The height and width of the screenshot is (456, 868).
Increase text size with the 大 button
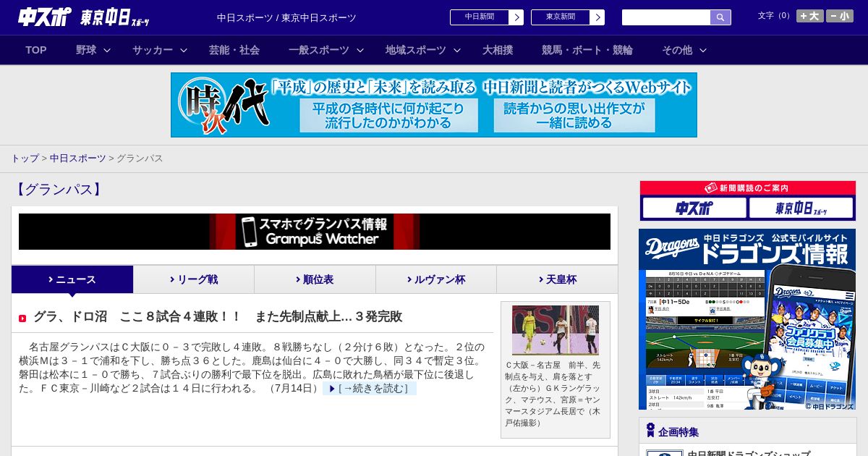pos(810,16)
